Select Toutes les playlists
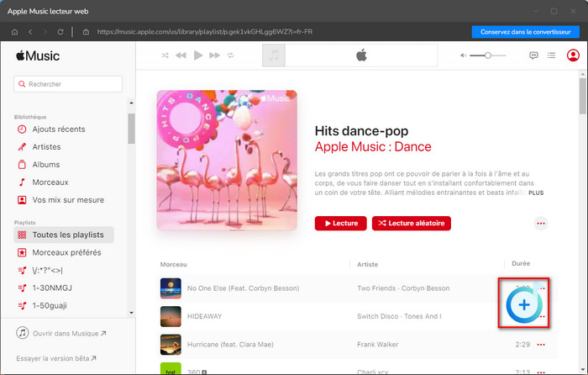 point(64,235)
